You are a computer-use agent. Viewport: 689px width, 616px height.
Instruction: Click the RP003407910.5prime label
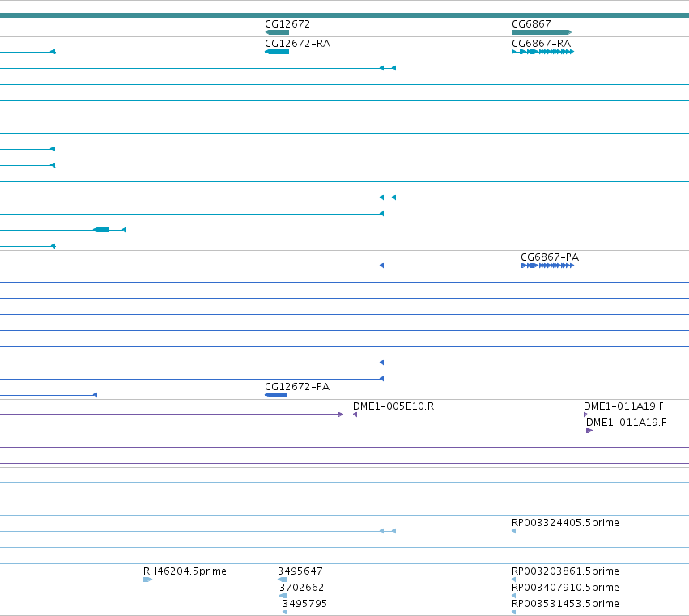click(x=565, y=588)
